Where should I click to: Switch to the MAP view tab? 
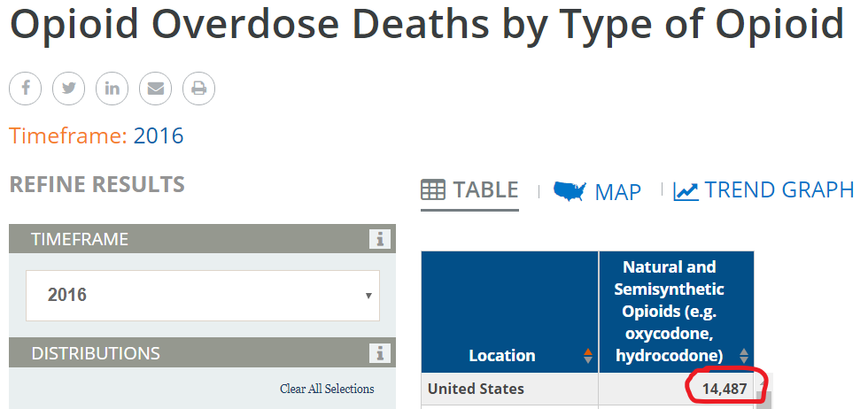[617, 191]
